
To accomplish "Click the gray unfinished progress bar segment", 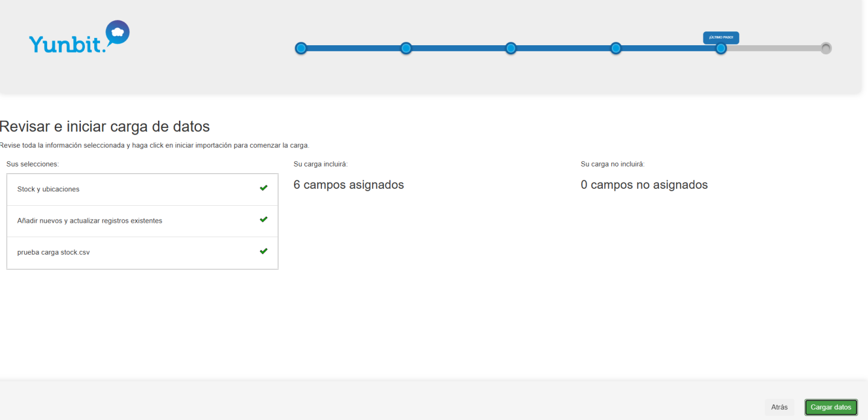I will (x=773, y=48).
